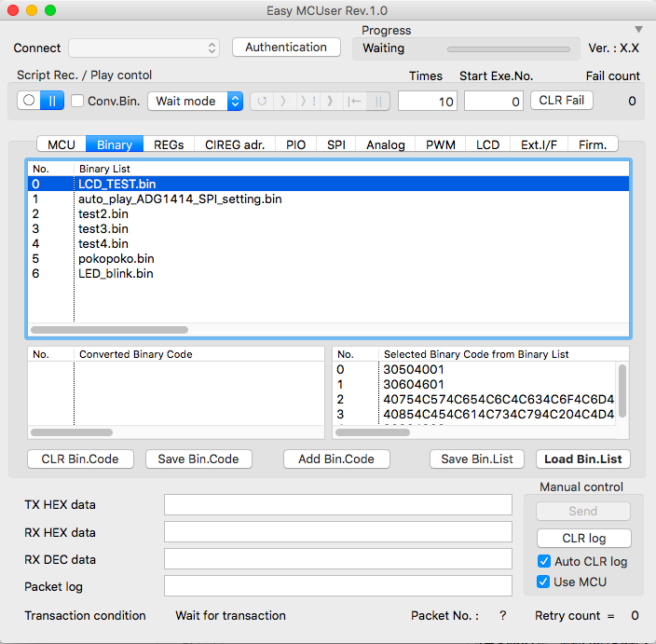
Task: Click the single step play icon
Action: [x=283, y=102]
